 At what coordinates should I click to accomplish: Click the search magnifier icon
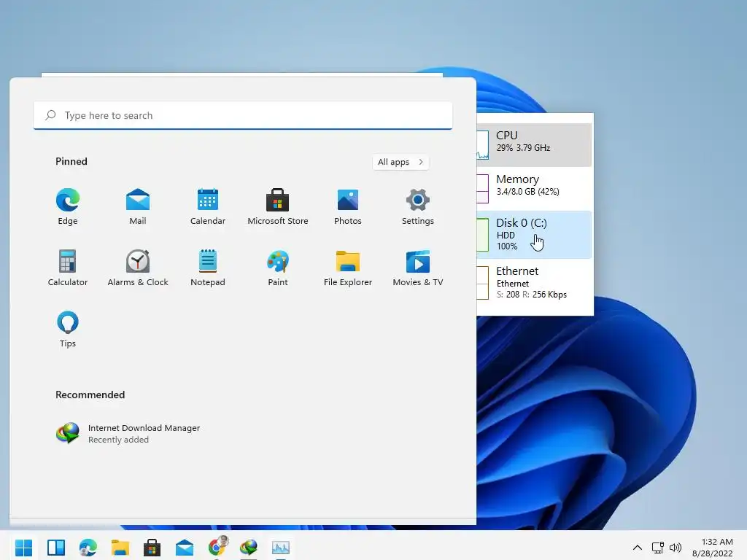tap(50, 115)
